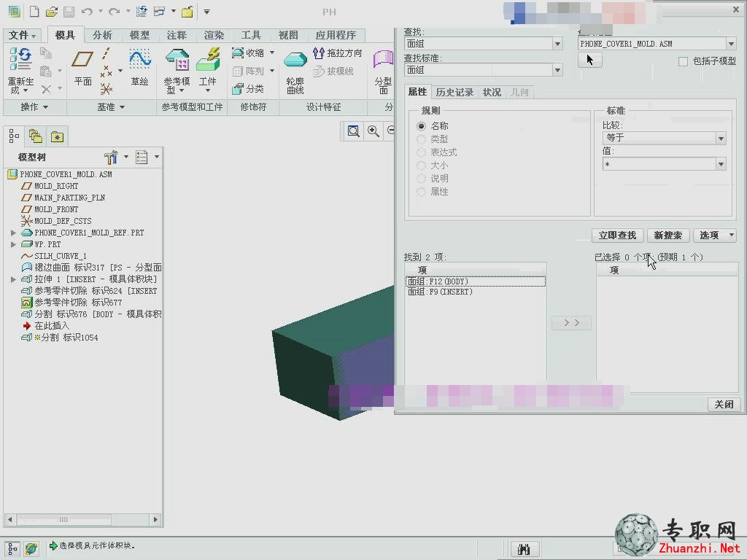747x560 pixels.
Task: Click the scroll right arrow of model tree
Action: click(x=155, y=519)
